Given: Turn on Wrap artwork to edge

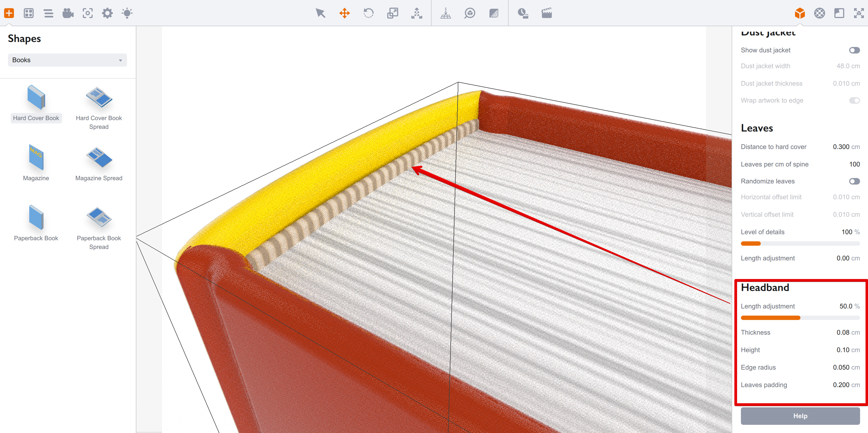Looking at the screenshot, I should (855, 100).
